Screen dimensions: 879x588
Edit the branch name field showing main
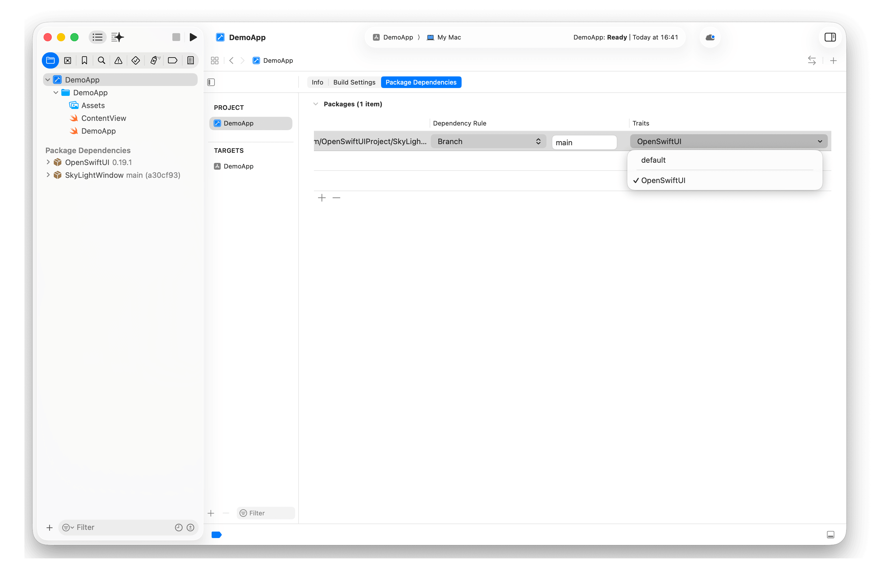click(x=584, y=143)
